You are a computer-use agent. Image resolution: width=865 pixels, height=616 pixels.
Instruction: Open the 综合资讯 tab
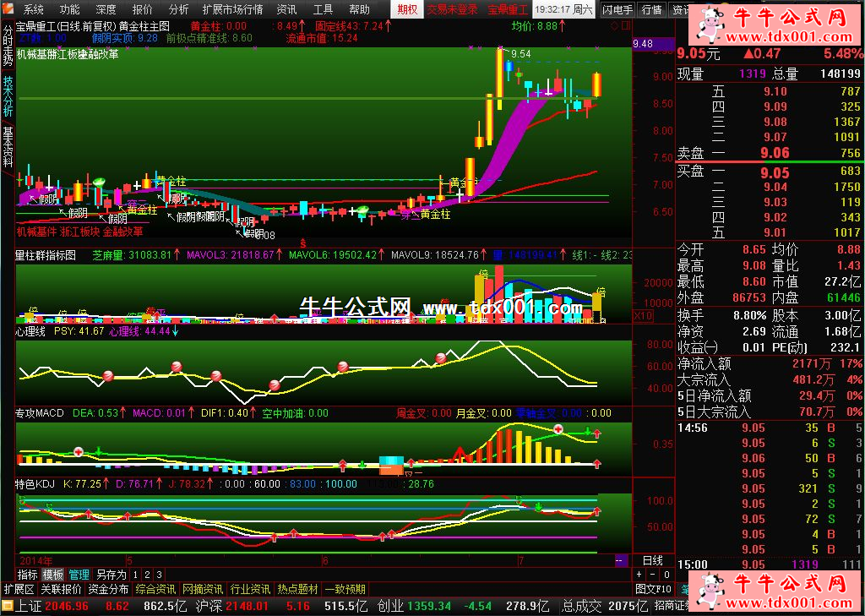155,589
